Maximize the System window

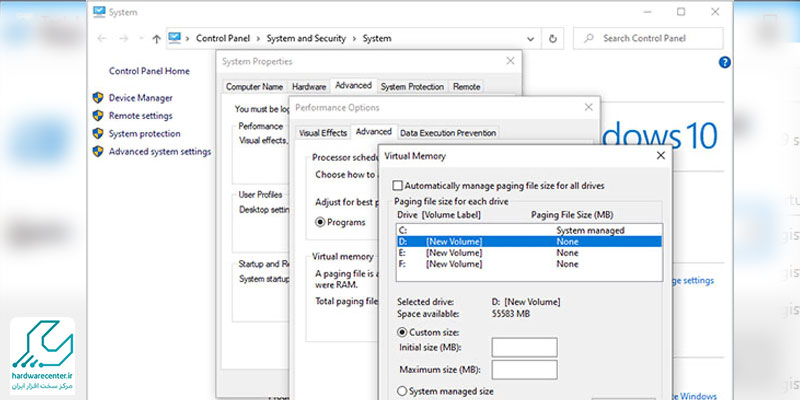tap(681, 12)
